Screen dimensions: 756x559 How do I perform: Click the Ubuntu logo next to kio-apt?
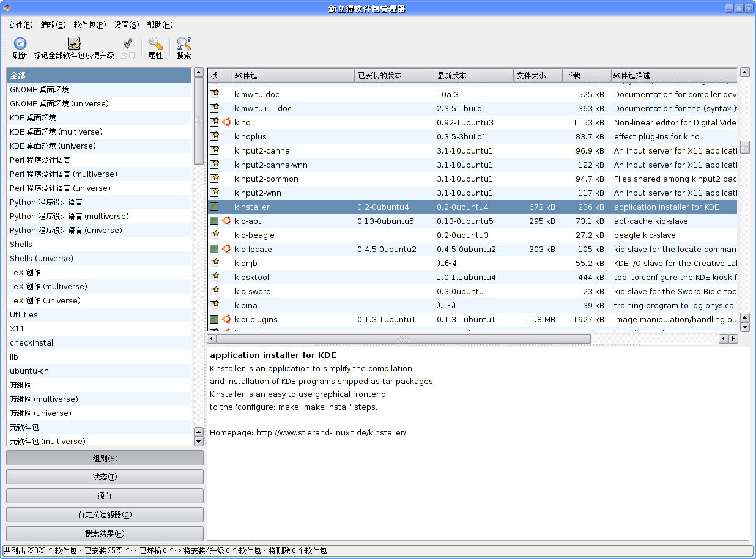[x=226, y=221]
